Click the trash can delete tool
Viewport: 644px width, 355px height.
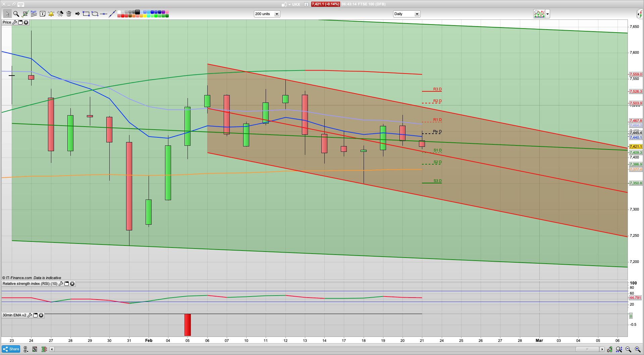click(x=69, y=14)
